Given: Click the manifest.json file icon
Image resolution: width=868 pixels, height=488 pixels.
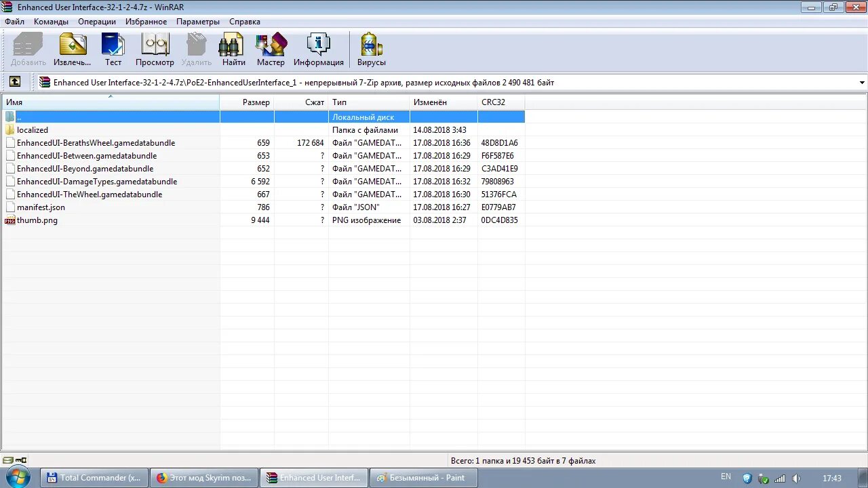Looking at the screenshot, I should point(10,207).
